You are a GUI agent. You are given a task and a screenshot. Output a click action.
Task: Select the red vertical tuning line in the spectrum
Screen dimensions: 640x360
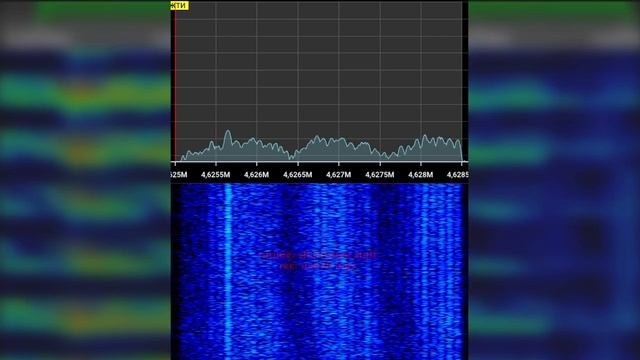coord(175,85)
